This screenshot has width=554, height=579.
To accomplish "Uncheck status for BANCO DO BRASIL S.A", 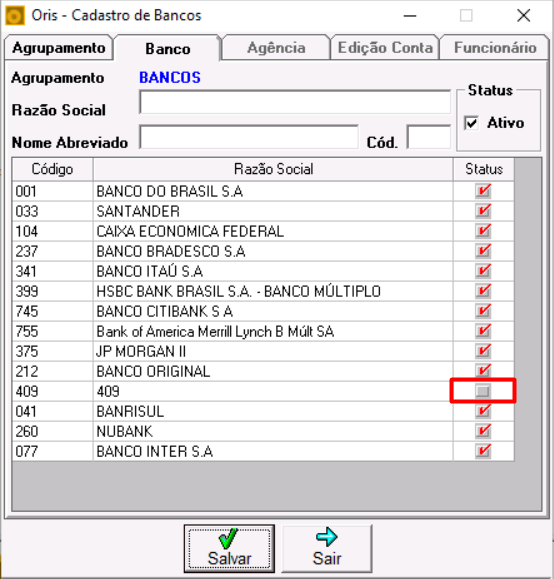I will pyautogui.click(x=483, y=191).
